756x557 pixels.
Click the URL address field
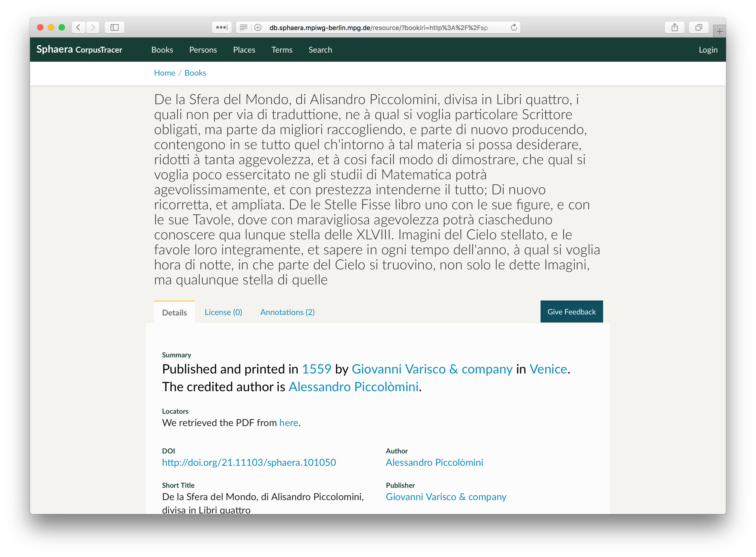[378, 28]
